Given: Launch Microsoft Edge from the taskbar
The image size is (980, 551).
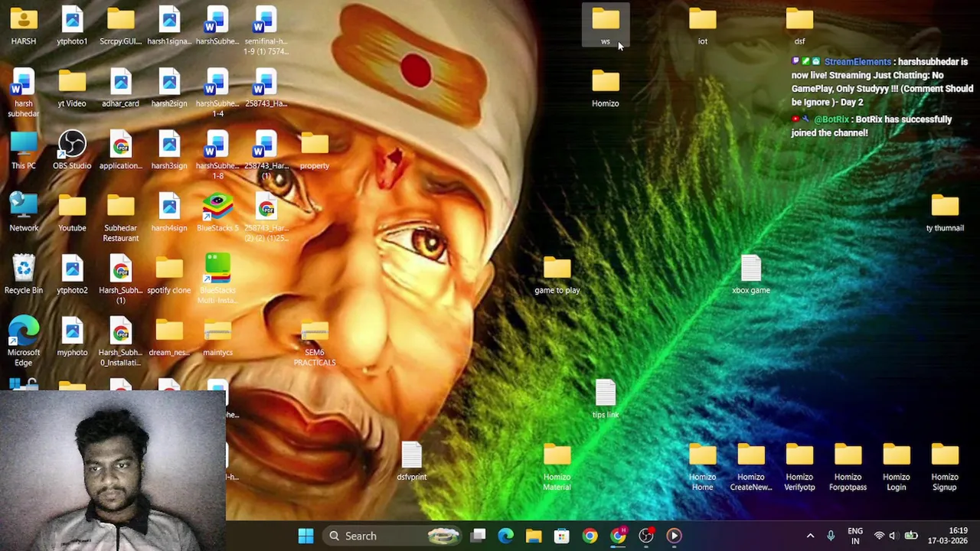Looking at the screenshot, I should click(505, 536).
